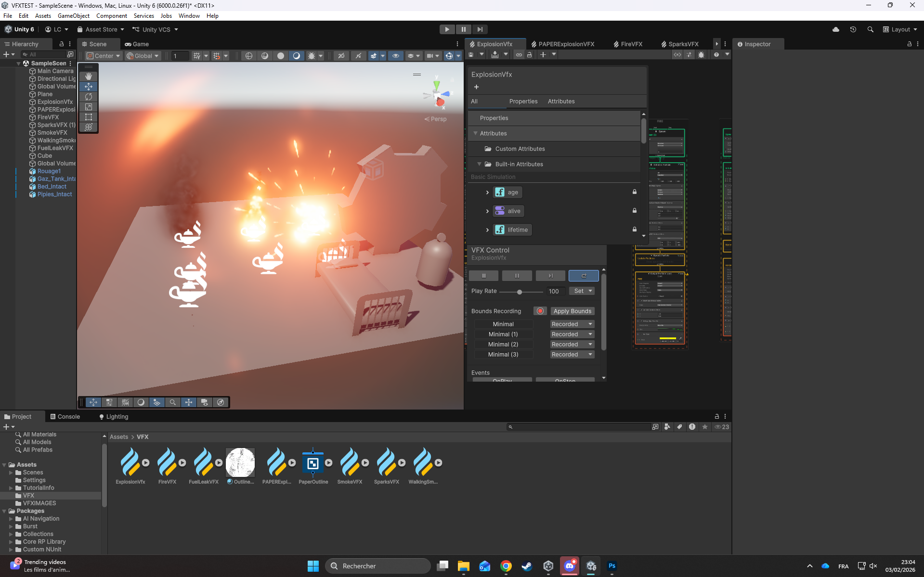The width and height of the screenshot is (924, 577).
Task: Select wireframe draw mode in Scene toolbar
Action: 249,56
